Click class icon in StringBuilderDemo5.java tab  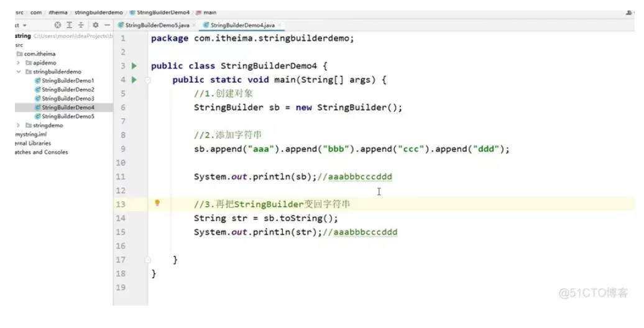[x=121, y=25]
